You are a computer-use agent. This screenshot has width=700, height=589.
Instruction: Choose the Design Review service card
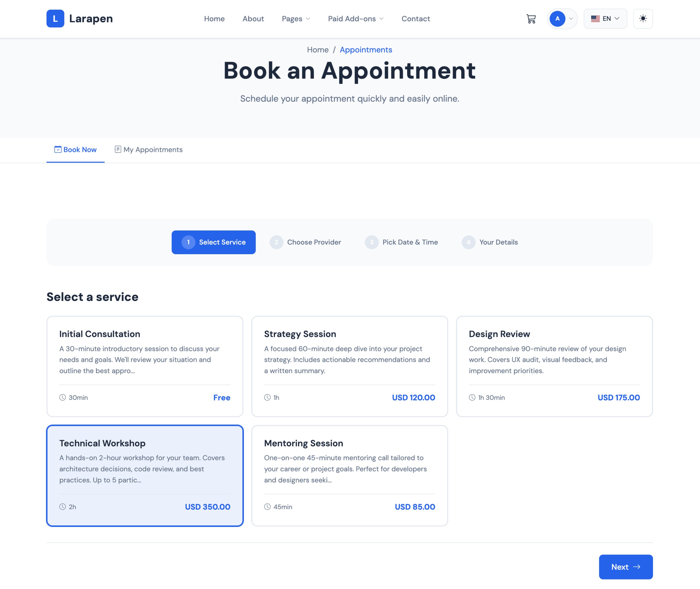tap(554, 366)
